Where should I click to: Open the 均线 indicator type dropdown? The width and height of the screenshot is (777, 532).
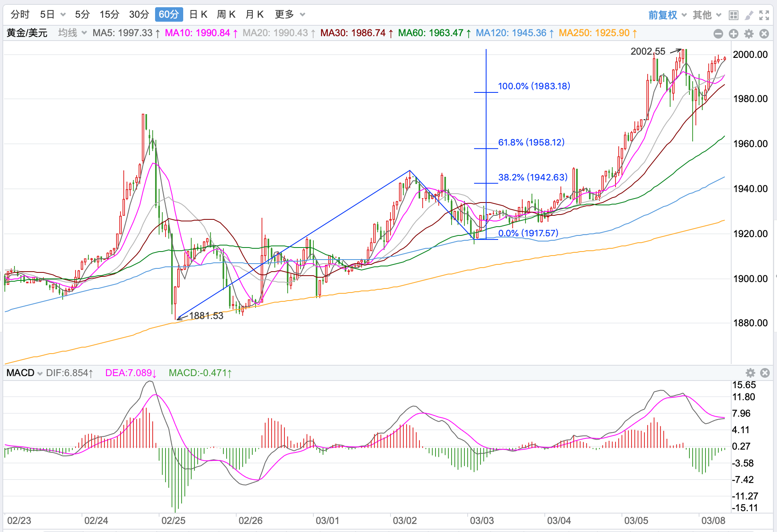tap(72, 33)
